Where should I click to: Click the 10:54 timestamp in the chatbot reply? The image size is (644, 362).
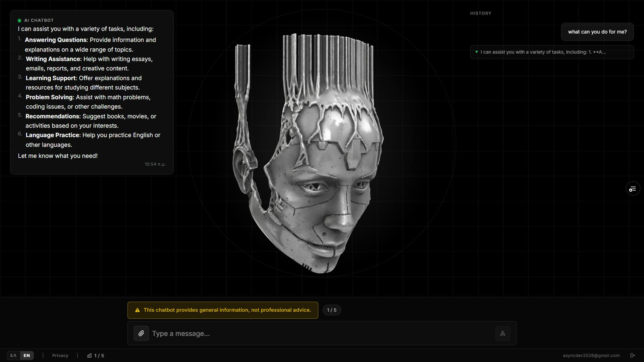click(155, 164)
